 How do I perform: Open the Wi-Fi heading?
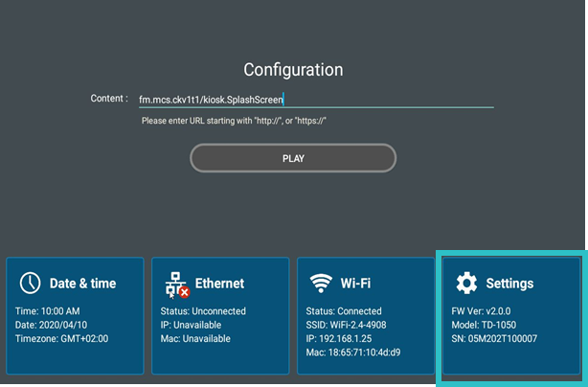(x=355, y=284)
